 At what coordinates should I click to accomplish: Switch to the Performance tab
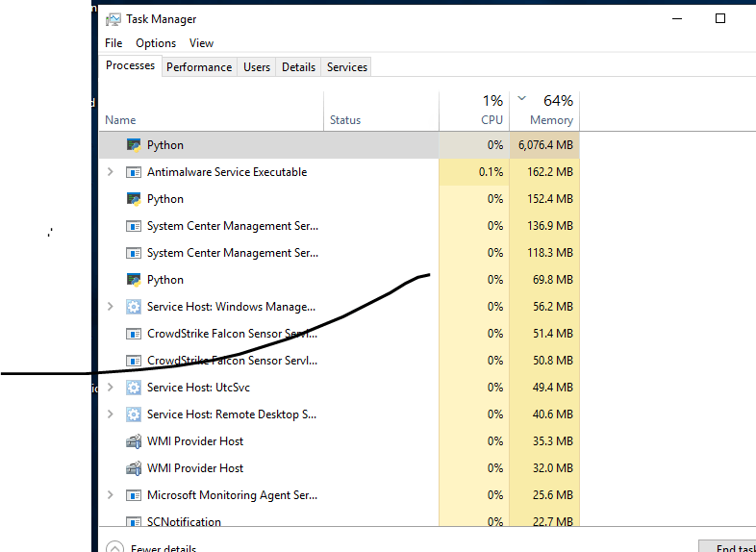[x=199, y=67]
